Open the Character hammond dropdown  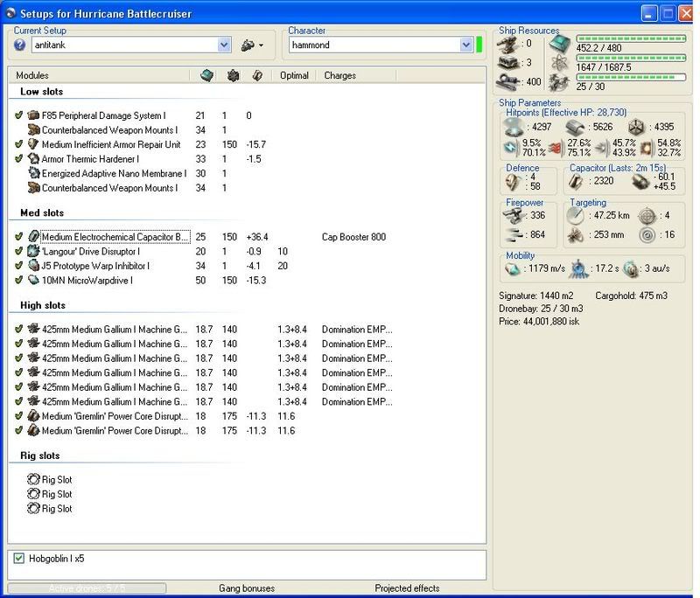[x=465, y=45]
